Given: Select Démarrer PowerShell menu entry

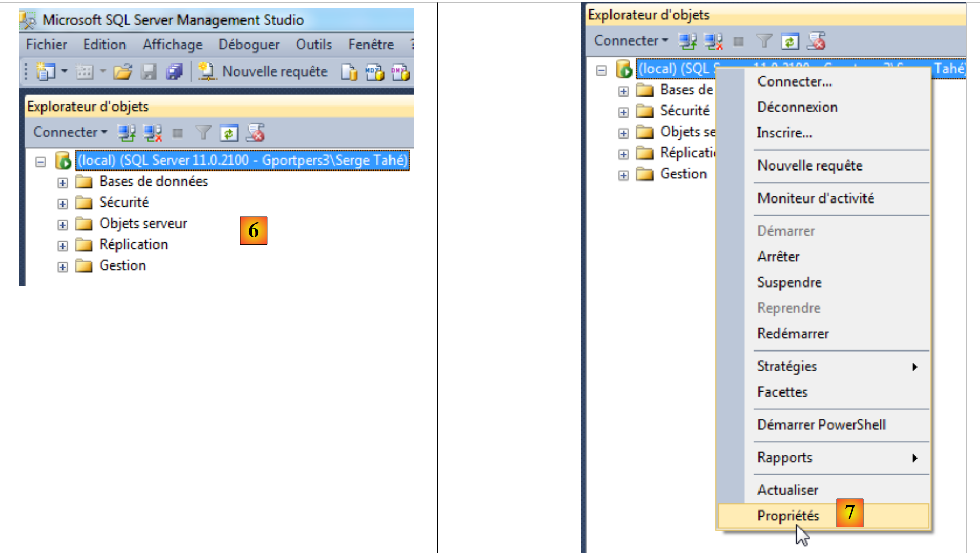Looking at the screenshot, I should (821, 425).
